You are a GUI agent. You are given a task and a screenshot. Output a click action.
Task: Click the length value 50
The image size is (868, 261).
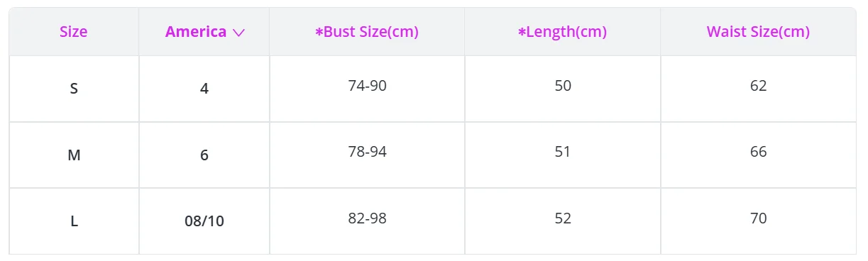(563, 86)
